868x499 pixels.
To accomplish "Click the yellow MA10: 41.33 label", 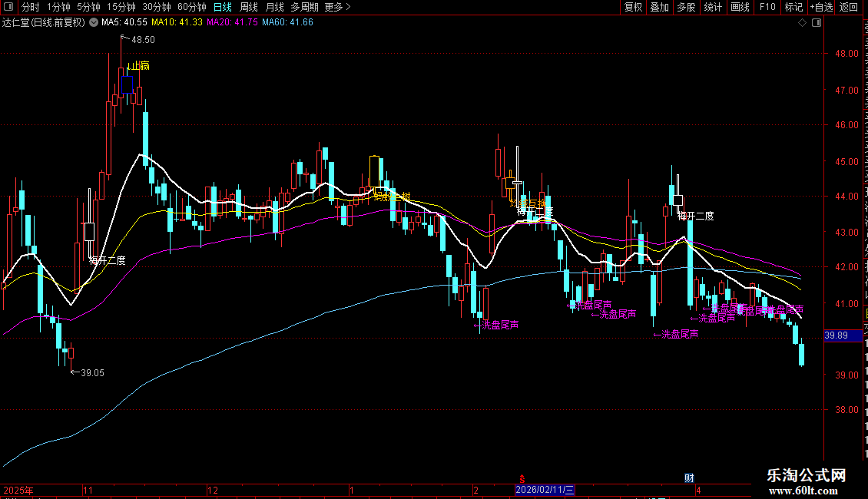I will 177,22.
